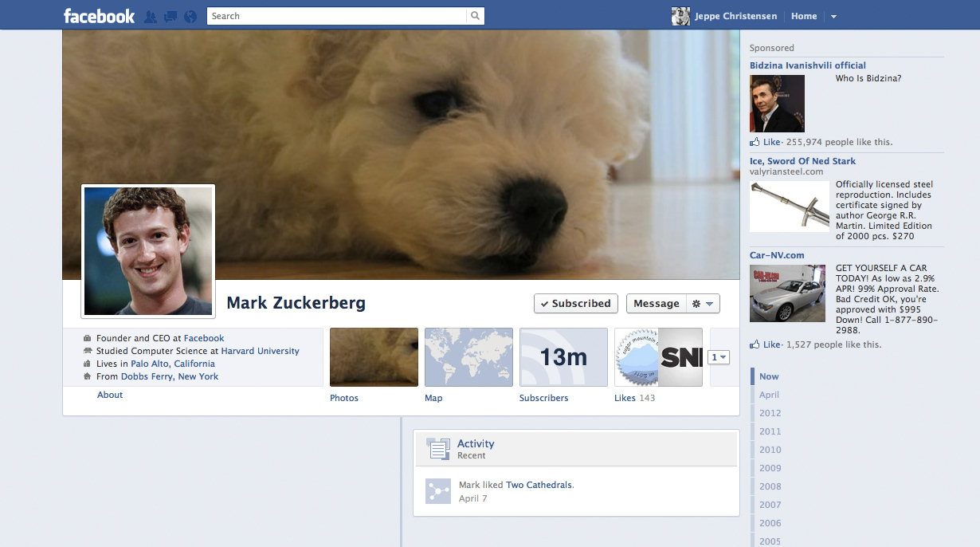Jump to April on the timeline
980x547 pixels.
[x=769, y=395]
